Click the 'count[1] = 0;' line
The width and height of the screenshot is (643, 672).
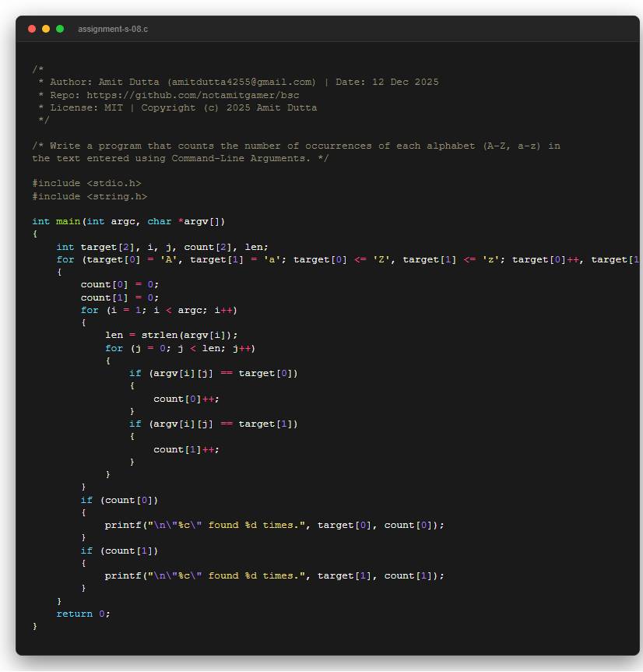pos(120,298)
